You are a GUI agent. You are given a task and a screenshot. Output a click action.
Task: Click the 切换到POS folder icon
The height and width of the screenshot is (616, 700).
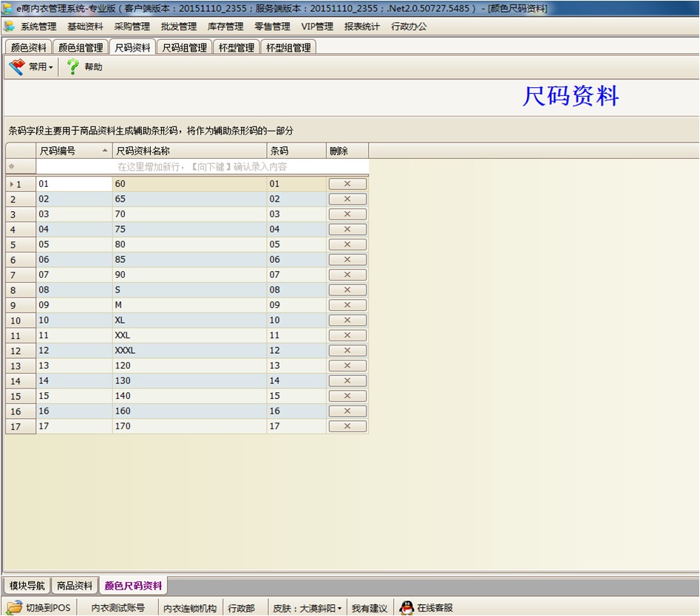[x=14, y=608]
